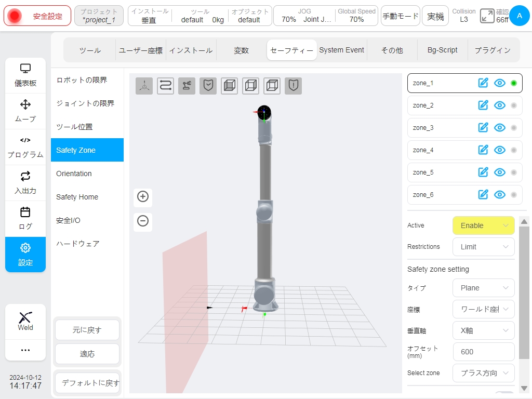Toggle zone_5 visibility eye
This screenshot has width=532, height=399.
tap(500, 172)
